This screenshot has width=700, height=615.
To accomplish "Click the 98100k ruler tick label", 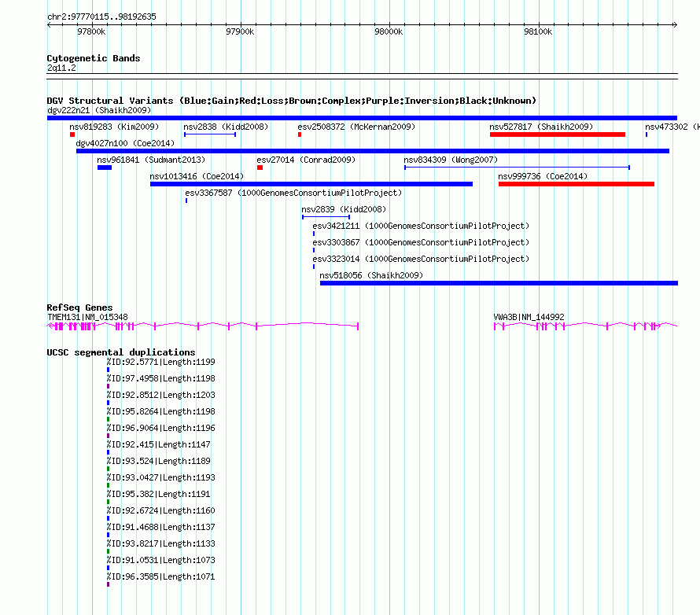I will [x=537, y=31].
